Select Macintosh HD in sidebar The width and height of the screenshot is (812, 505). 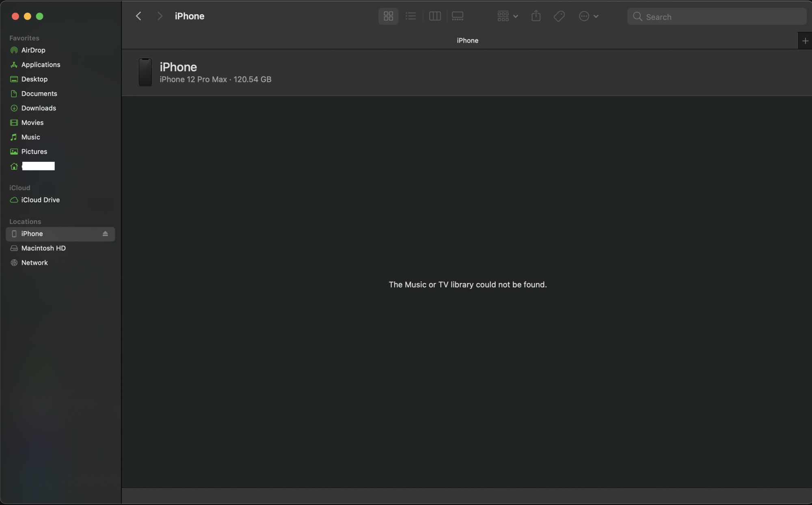click(44, 248)
